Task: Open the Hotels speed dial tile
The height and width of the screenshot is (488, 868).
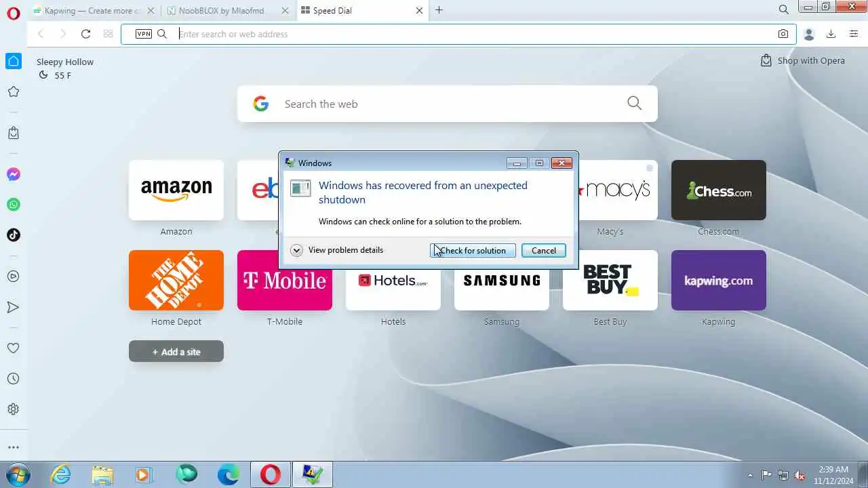Action: (x=393, y=290)
